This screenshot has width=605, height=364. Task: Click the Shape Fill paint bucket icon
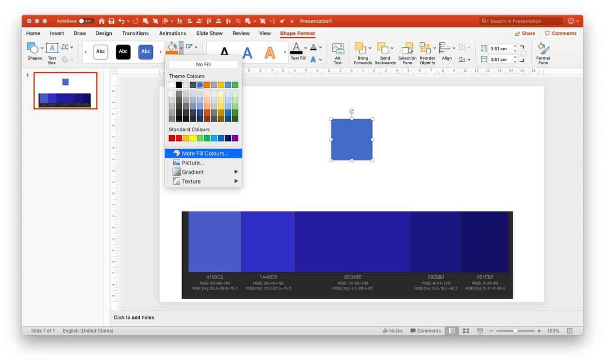[172, 47]
